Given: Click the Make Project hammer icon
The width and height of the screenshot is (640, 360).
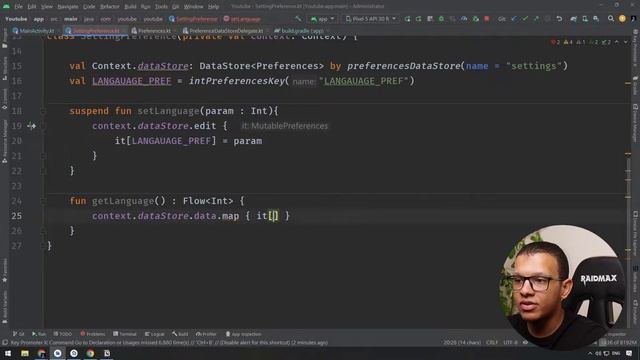Looking at the screenshot, I should click(x=298, y=19).
